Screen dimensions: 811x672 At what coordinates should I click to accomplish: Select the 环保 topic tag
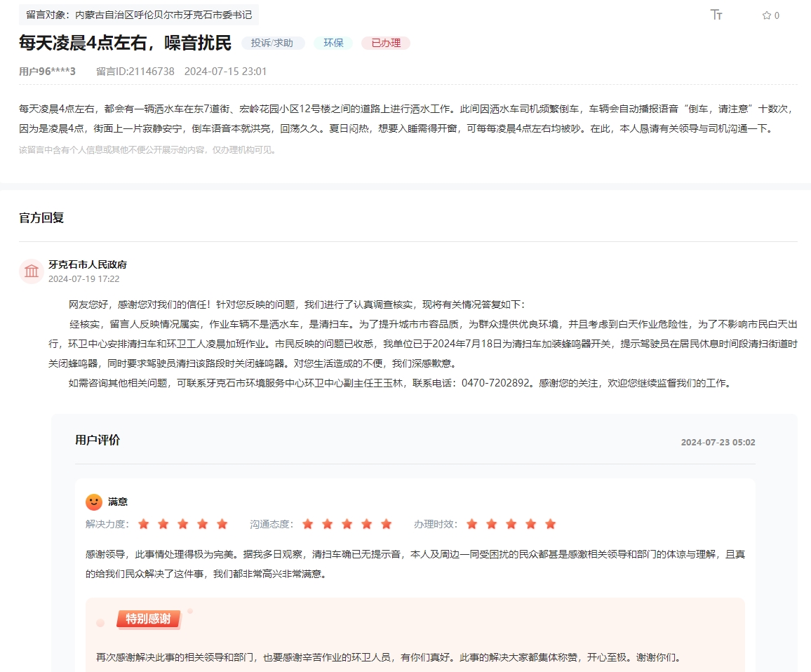[333, 43]
